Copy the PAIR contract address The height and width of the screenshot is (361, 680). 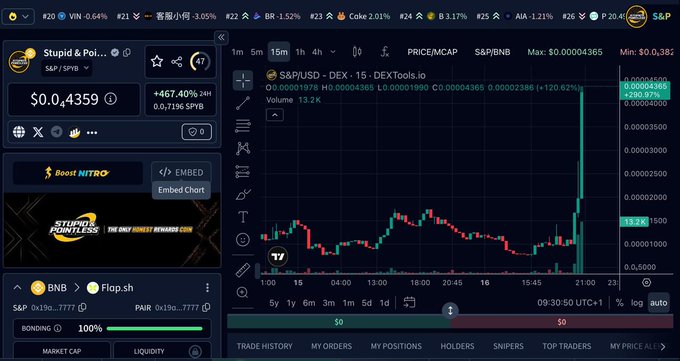tap(206, 308)
